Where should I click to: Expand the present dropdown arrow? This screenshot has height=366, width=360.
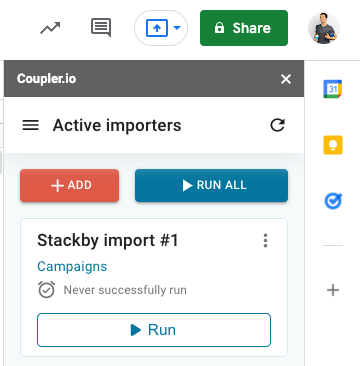[177, 28]
